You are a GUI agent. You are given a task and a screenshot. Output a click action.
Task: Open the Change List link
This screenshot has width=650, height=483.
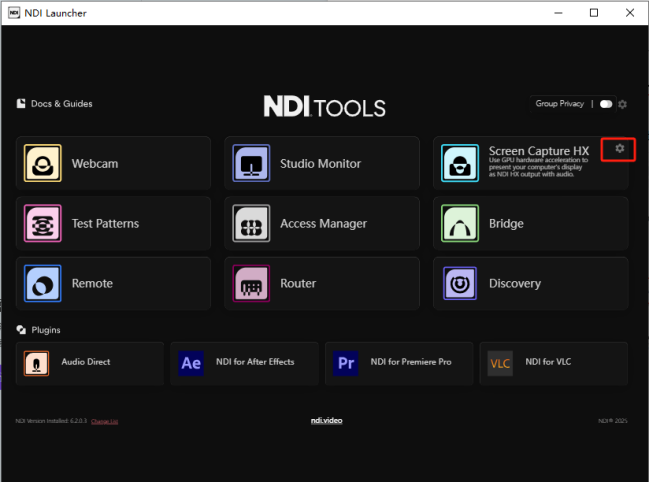click(x=104, y=421)
